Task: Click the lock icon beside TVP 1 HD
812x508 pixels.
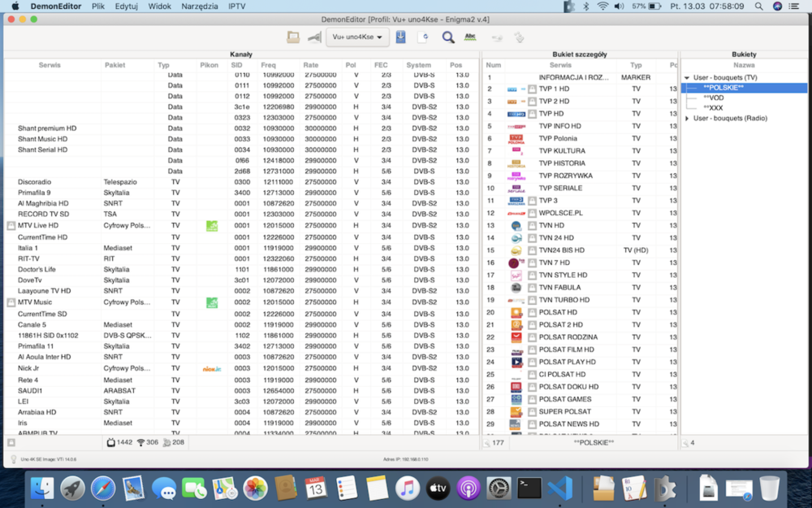Action: (x=533, y=89)
